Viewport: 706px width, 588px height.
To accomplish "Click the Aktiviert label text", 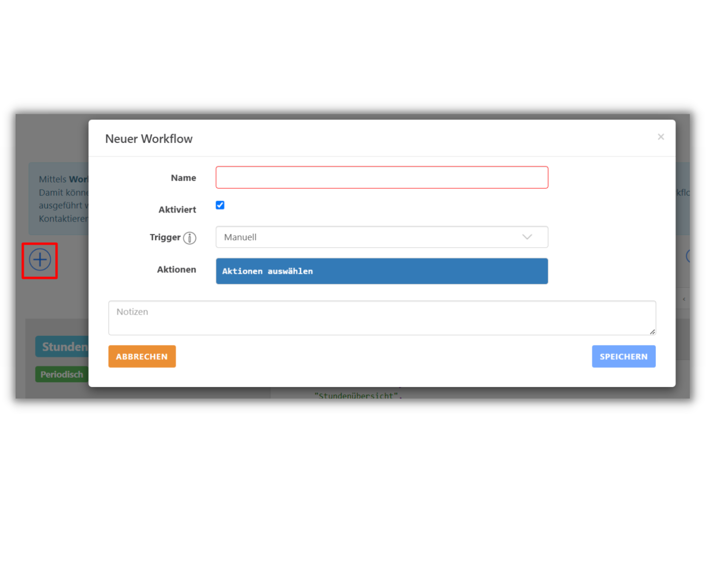I will (x=177, y=209).
